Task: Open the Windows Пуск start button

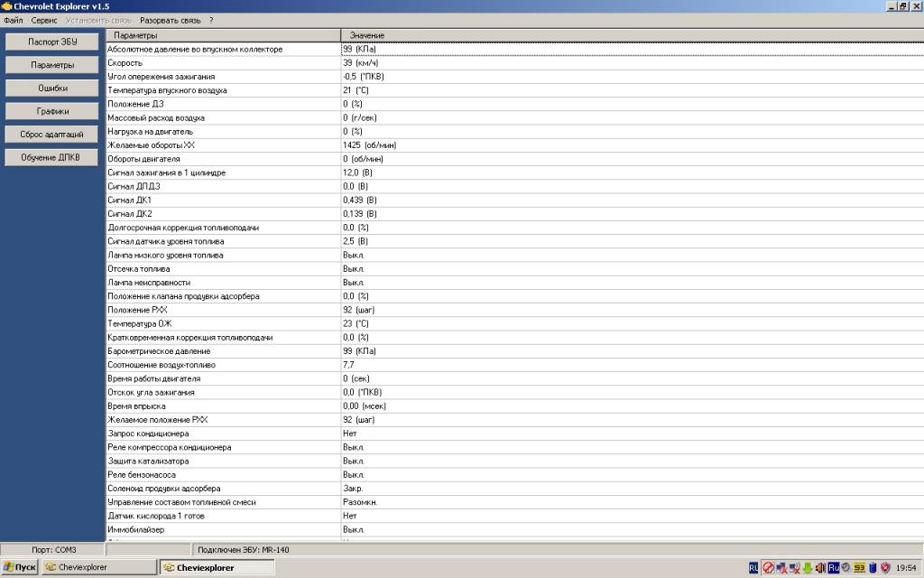Action: click(x=20, y=567)
